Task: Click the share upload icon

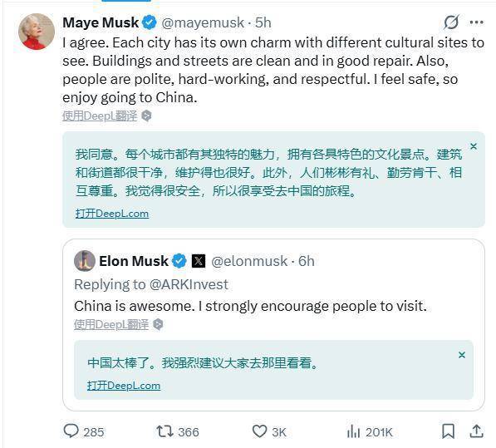Action: pos(476,431)
